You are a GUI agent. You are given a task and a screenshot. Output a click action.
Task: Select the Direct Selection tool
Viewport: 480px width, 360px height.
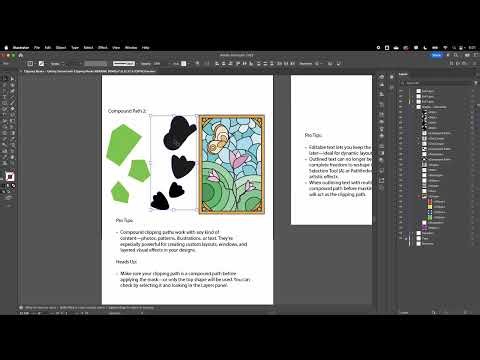point(12,79)
